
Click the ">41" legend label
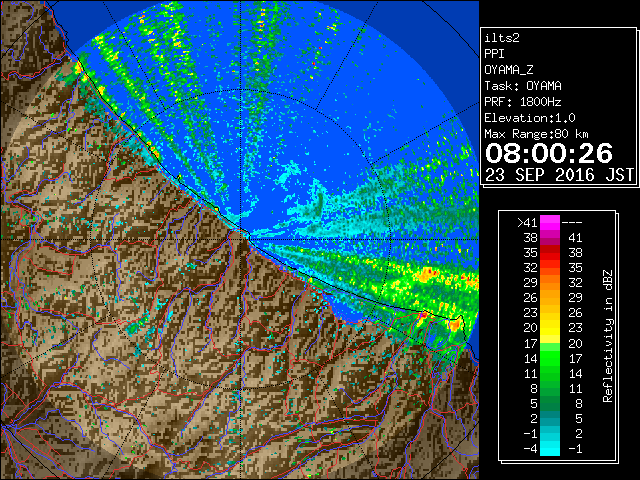527,222
